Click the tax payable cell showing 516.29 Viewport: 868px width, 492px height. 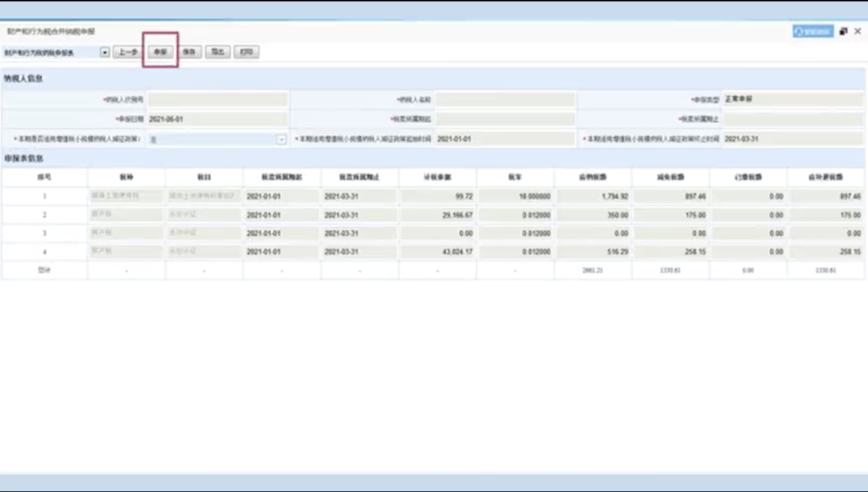pos(593,251)
